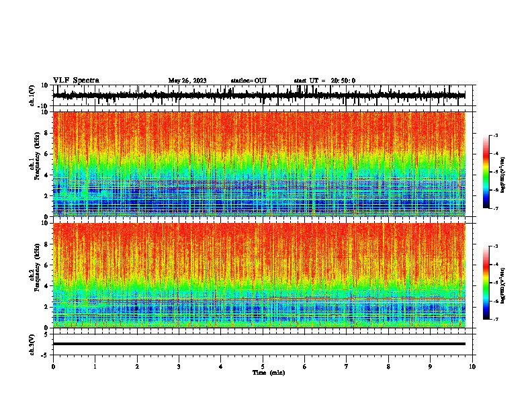Click the ch.2 color bar's log(PSD) units label
The image size is (532, 411).
pyautogui.click(x=503, y=285)
